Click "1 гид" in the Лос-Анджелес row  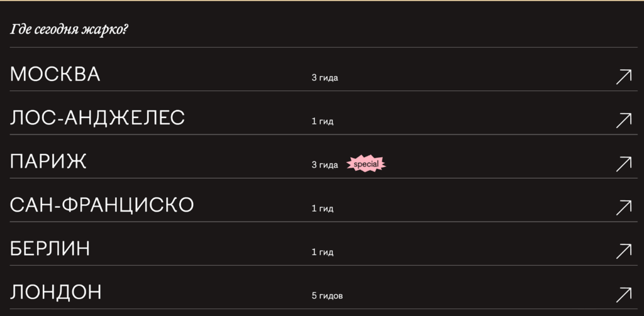pos(322,121)
